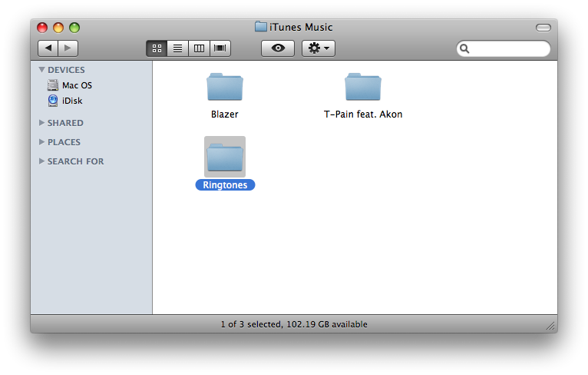Viewport: 588px width, 375px height.
Task: Click the Quick Look eye button
Action: coord(278,48)
